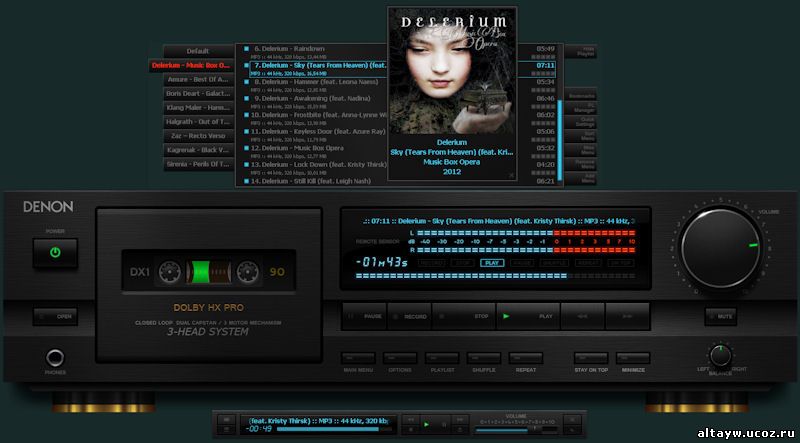Select the Klang Maler playlist tab
The height and width of the screenshot is (443, 800).
pyautogui.click(x=198, y=108)
